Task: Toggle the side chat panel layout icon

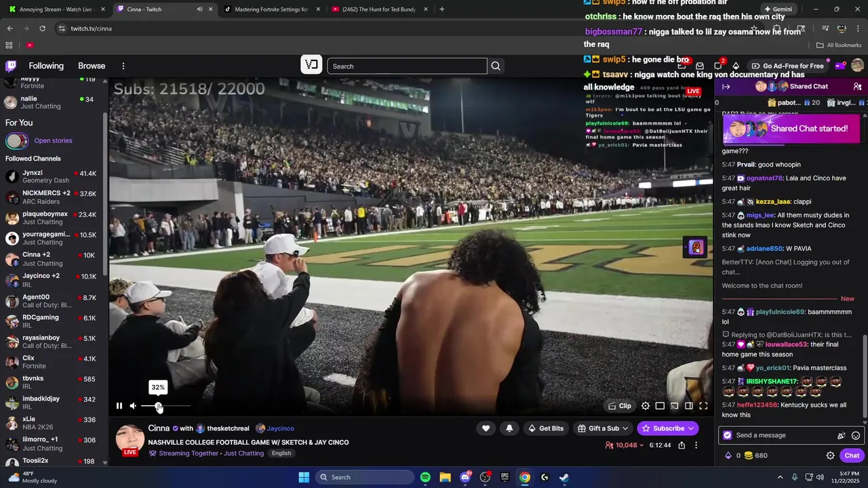Action: [688, 406]
